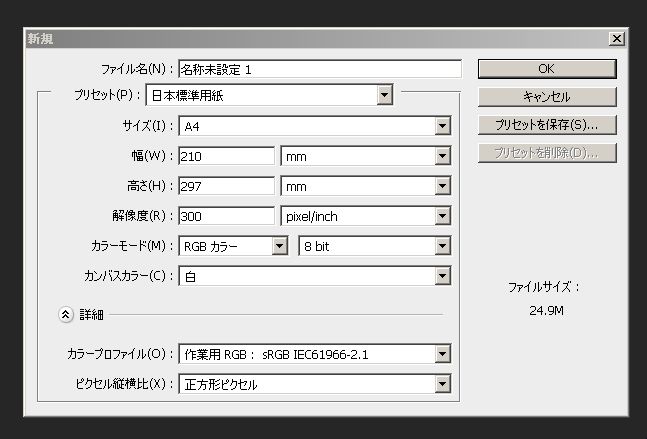The height and width of the screenshot is (439, 647).
Task: Open the pixel/inch resolution unit dropdown
Action: [x=366, y=216]
